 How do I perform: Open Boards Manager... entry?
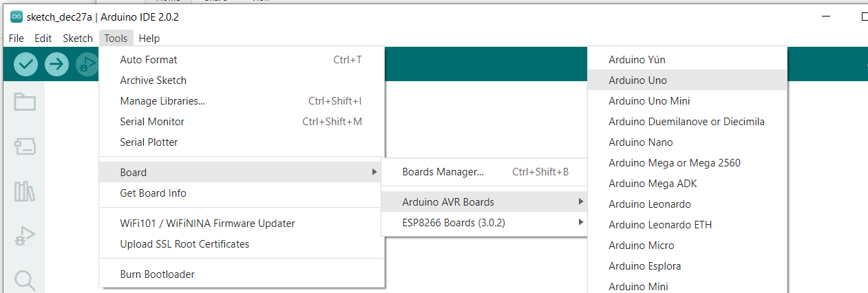pos(443,172)
